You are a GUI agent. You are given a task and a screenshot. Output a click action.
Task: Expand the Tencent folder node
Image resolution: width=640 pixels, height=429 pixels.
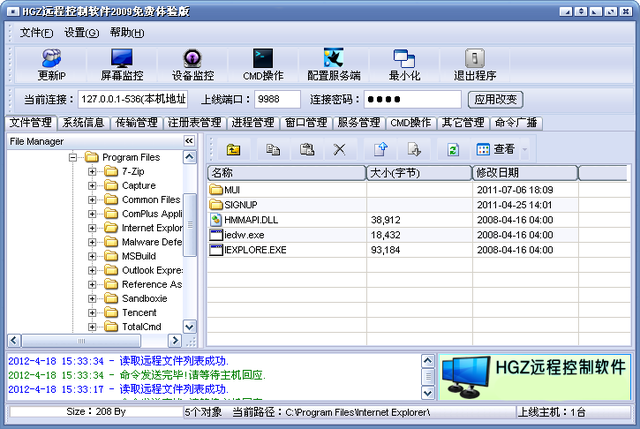(x=92, y=313)
